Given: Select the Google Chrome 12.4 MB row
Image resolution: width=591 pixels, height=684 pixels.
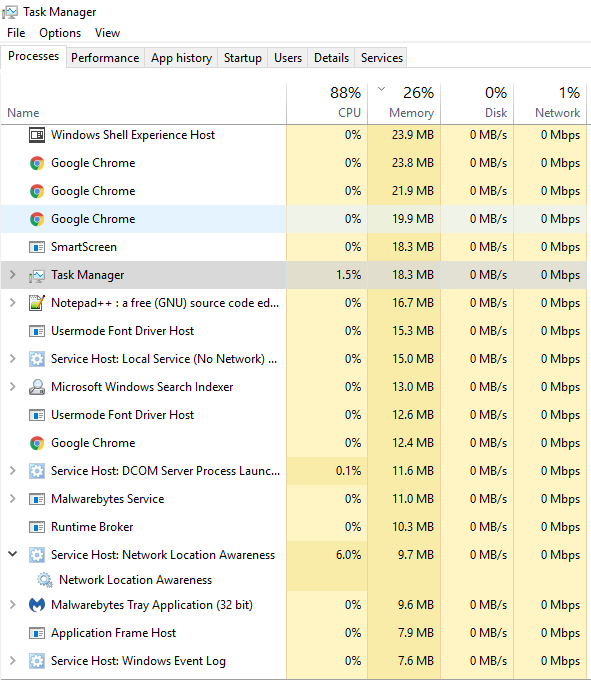Looking at the screenshot, I should [294, 443].
